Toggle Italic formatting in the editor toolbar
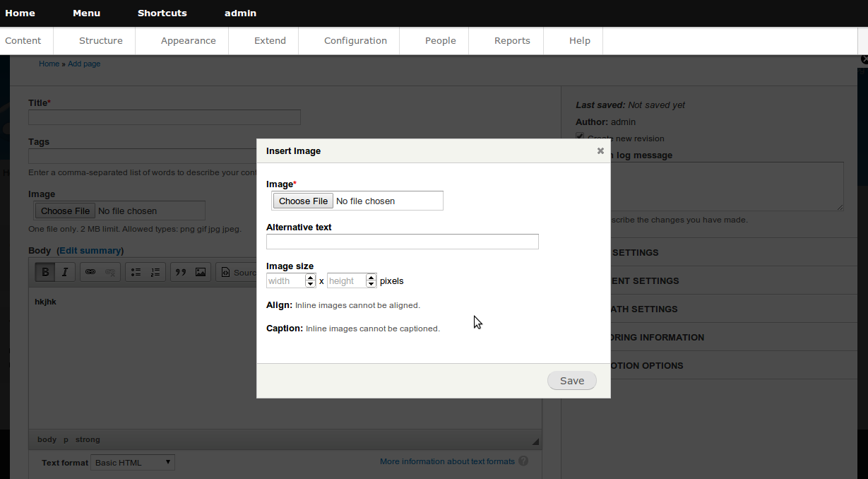Viewport: 868px width, 479px height. [65, 272]
